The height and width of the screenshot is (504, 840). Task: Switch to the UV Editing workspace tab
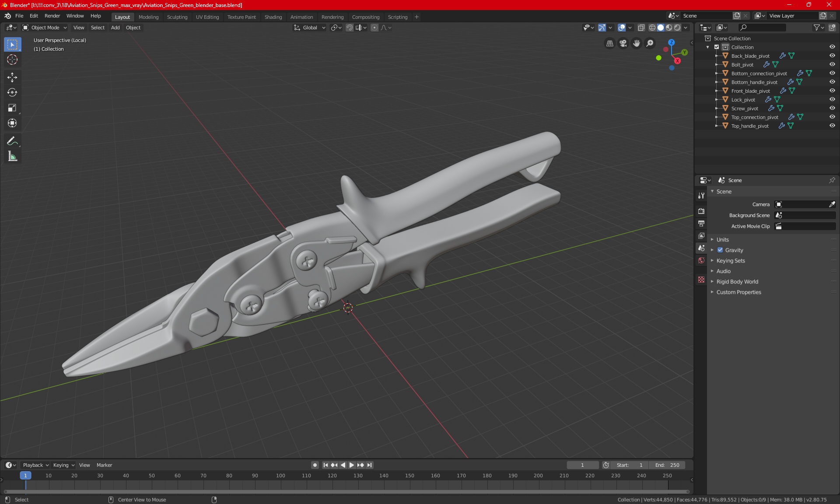[207, 17]
